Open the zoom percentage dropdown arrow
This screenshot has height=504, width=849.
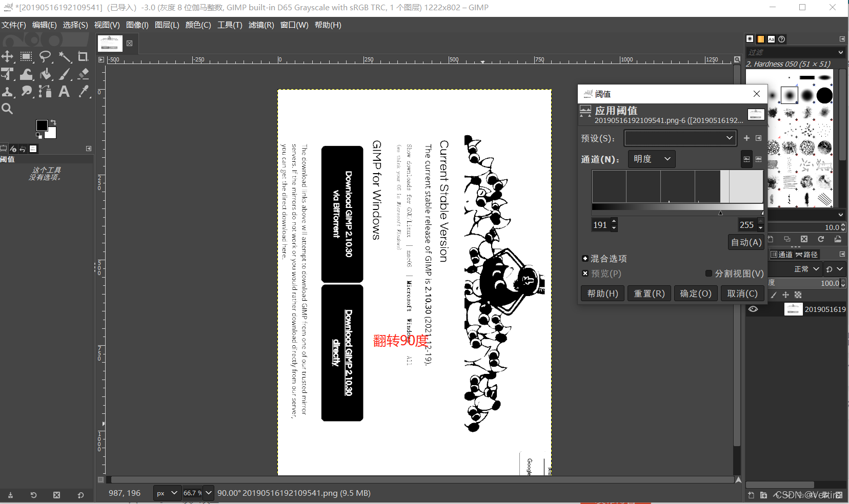coord(208,493)
